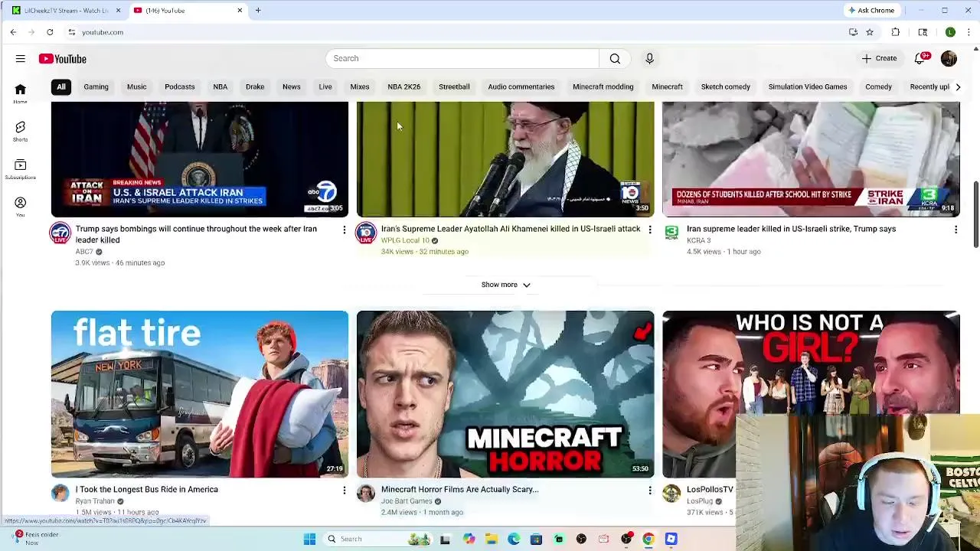This screenshot has height=551, width=980.
Task: Select the Drake filter chip
Action: [x=255, y=86]
